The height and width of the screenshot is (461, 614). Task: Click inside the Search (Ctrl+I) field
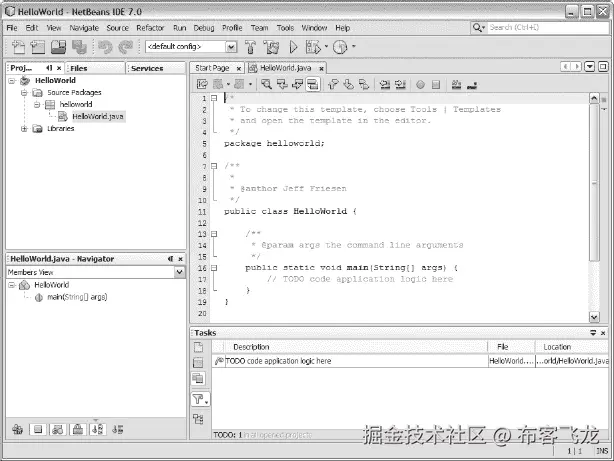click(548, 27)
